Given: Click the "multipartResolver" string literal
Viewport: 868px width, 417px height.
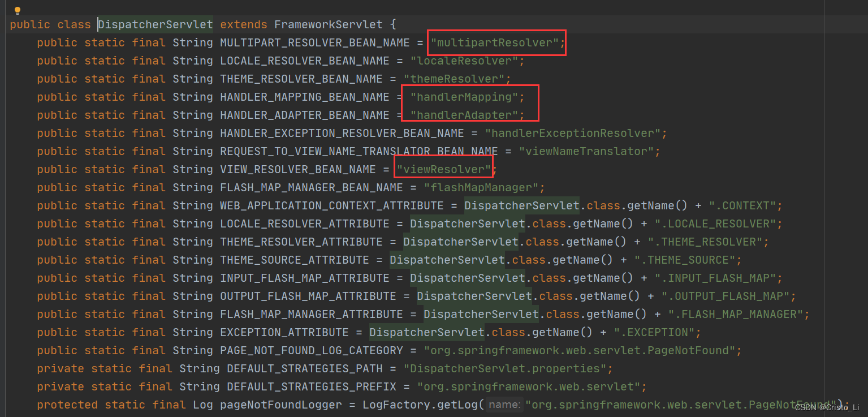Looking at the screenshot, I should pos(495,42).
